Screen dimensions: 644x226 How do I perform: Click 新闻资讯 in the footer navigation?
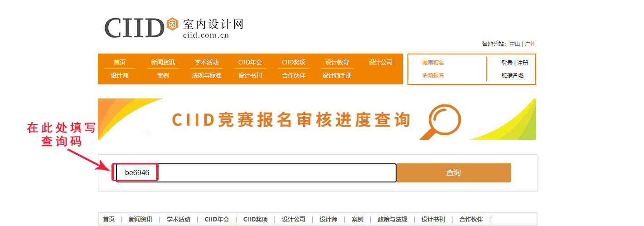tap(140, 219)
